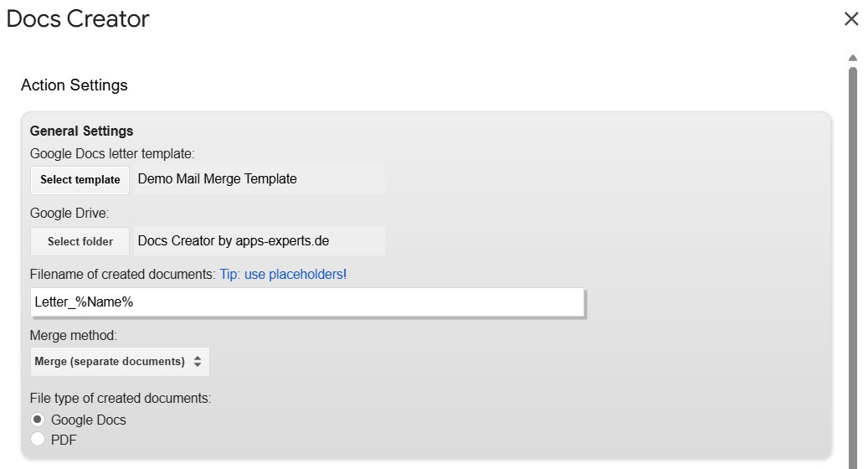Click the scrollbar up arrow
This screenshot has height=469, width=868.
[852, 58]
